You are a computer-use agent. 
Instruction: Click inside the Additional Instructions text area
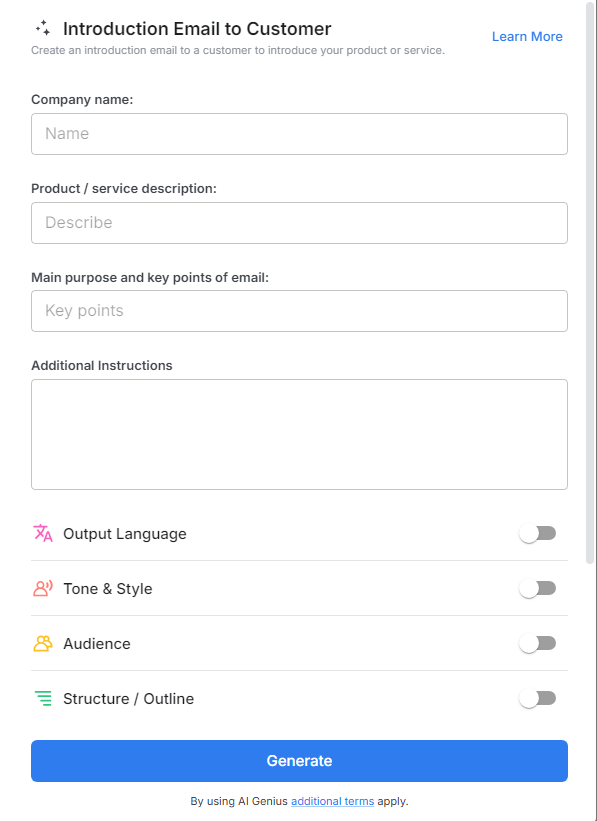coord(299,433)
